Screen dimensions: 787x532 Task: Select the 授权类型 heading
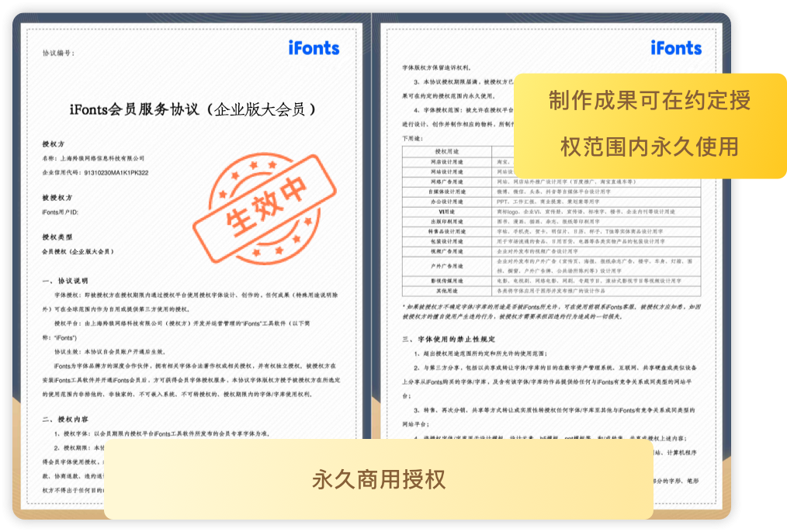tap(57, 237)
